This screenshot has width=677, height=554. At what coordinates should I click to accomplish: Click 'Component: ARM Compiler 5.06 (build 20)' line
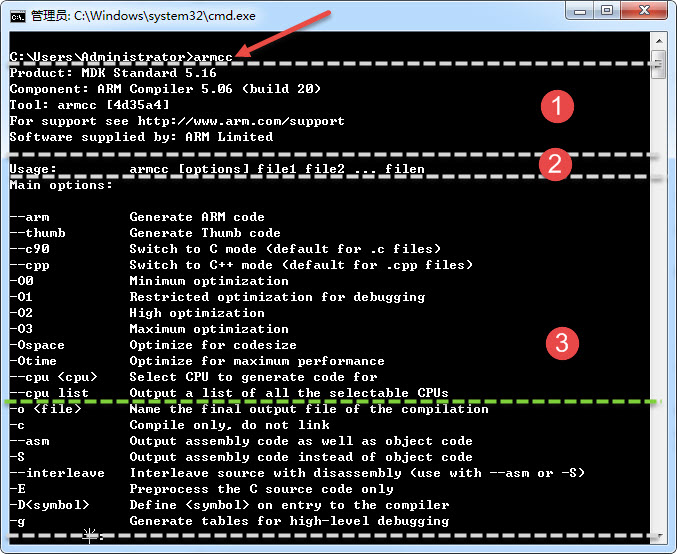165,89
